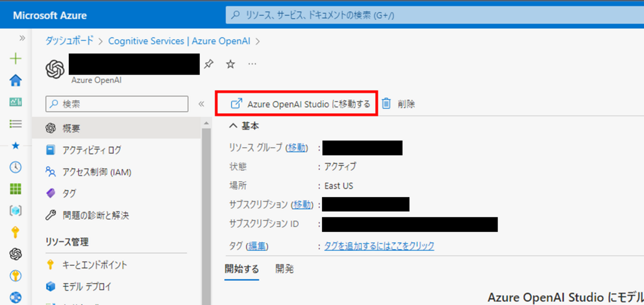Collapse the 基本 section chevron

(x=233, y=126)
